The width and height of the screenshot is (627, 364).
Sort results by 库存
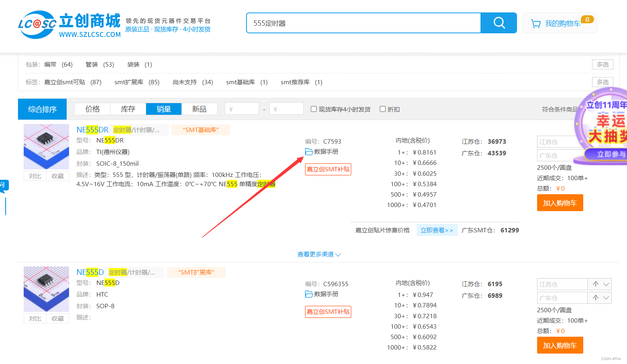(128, 109)
